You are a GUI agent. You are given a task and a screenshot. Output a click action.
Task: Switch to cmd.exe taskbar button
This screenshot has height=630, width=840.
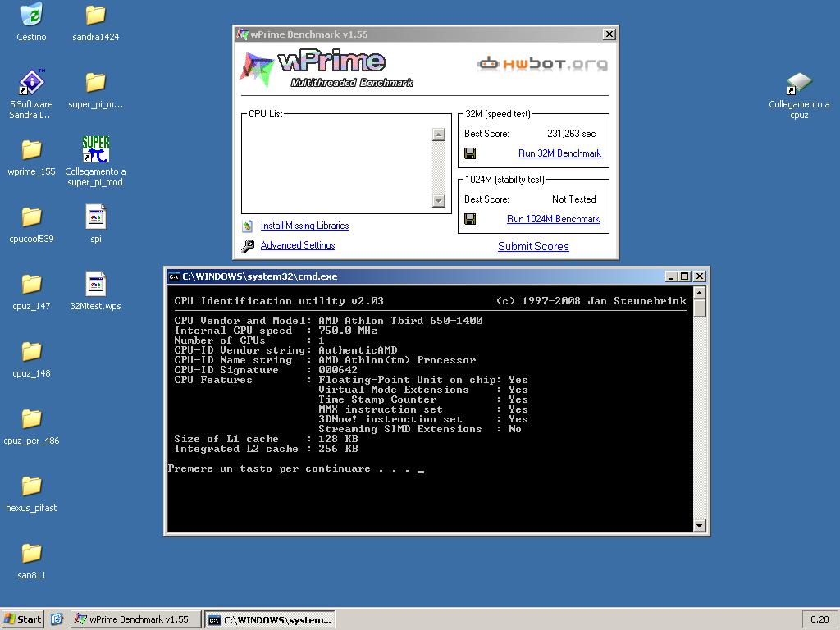270,619
